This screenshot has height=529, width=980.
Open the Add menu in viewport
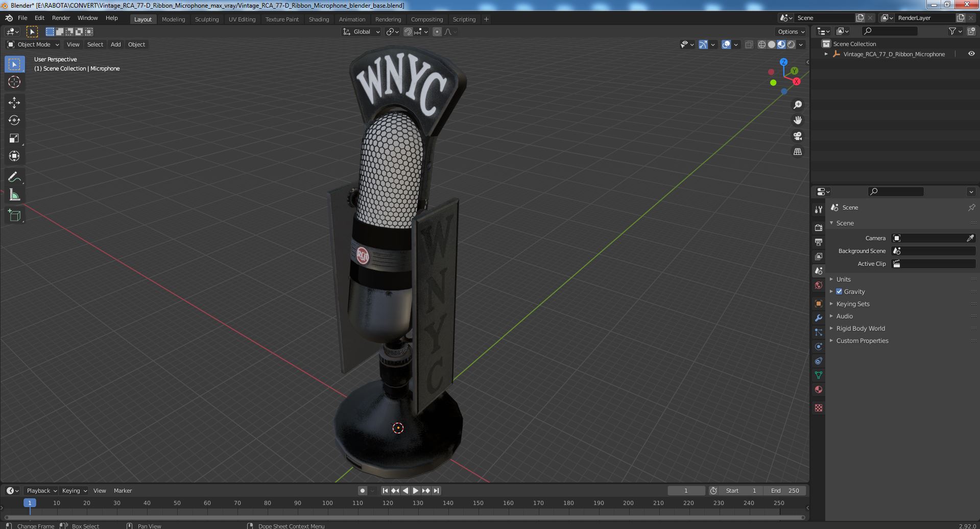[116, 44]
